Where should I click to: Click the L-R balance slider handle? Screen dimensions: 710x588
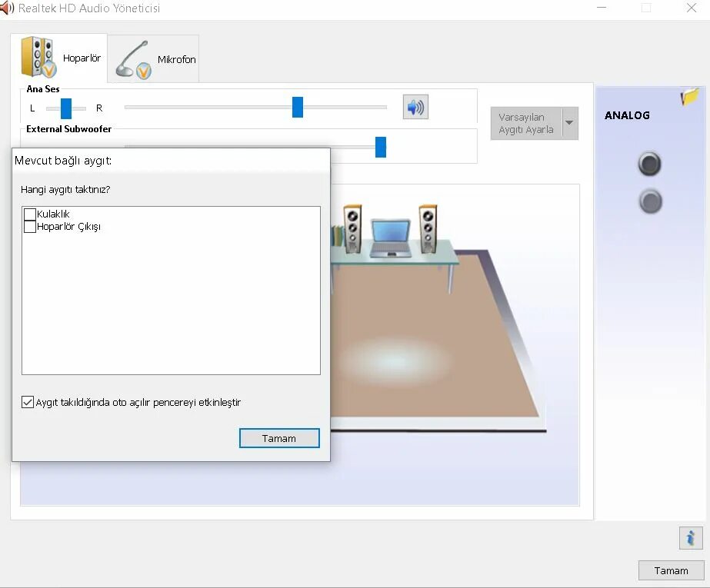[x=66, y=108]
